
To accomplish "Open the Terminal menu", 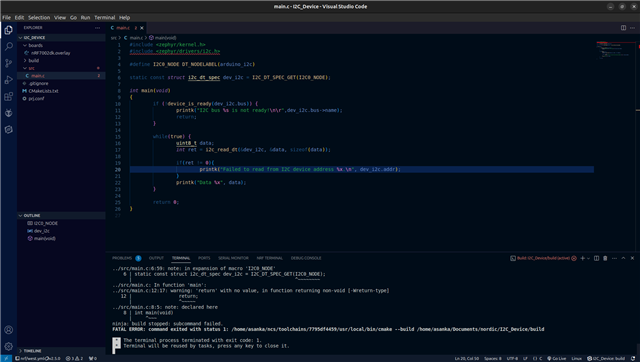I will pos(104,18).
